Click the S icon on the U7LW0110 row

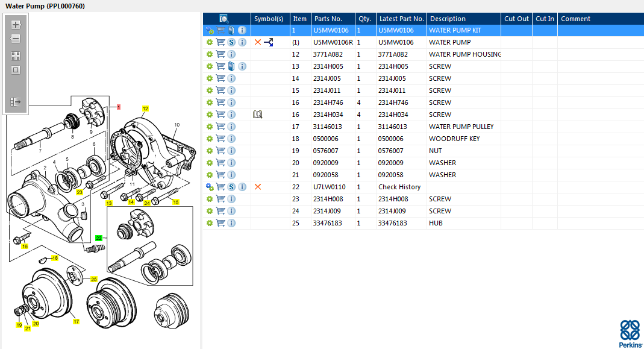click(x=231, y=187)
